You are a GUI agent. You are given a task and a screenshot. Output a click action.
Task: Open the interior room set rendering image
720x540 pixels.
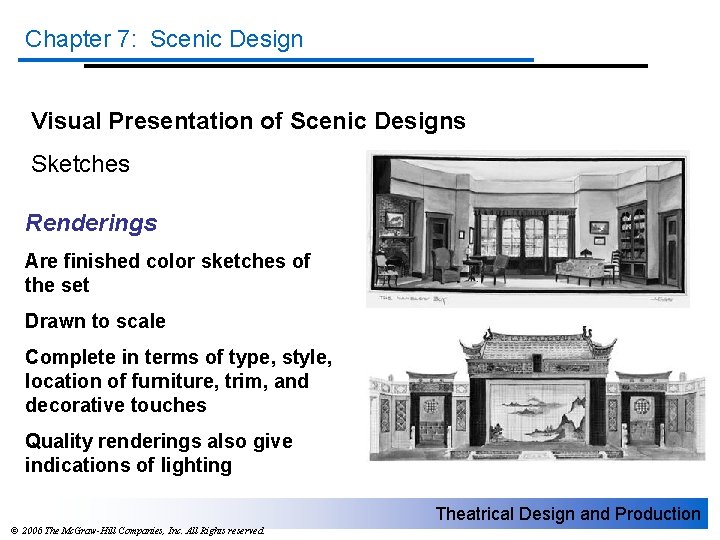click(x=528, y=229)
